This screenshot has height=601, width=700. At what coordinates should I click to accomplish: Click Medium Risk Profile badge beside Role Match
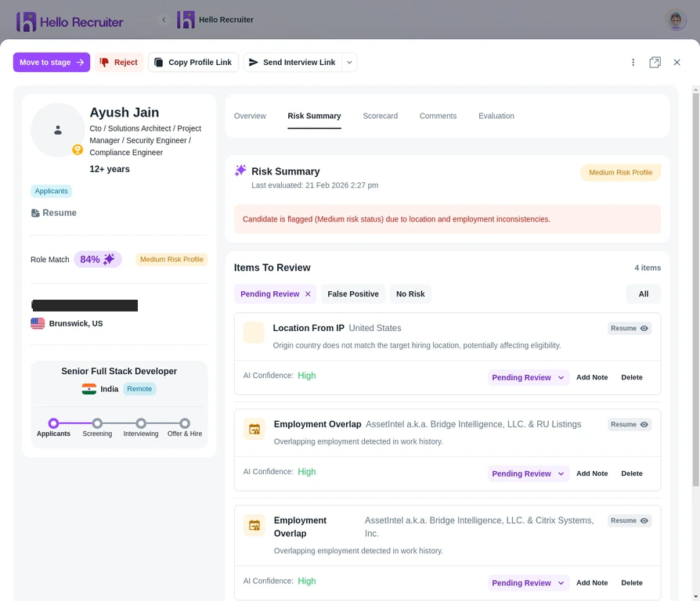pos(171,259)
